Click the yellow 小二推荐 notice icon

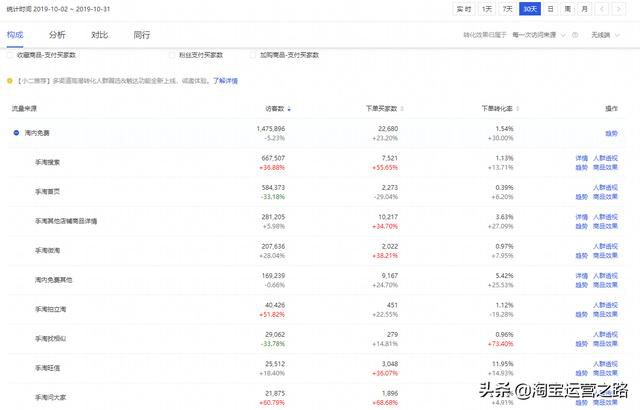pos(10,80)
